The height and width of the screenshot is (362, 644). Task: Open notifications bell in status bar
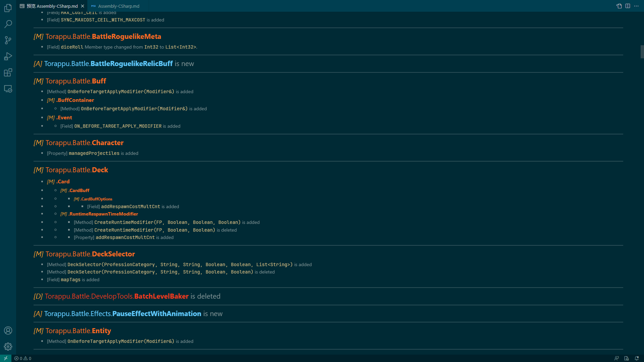637,358
